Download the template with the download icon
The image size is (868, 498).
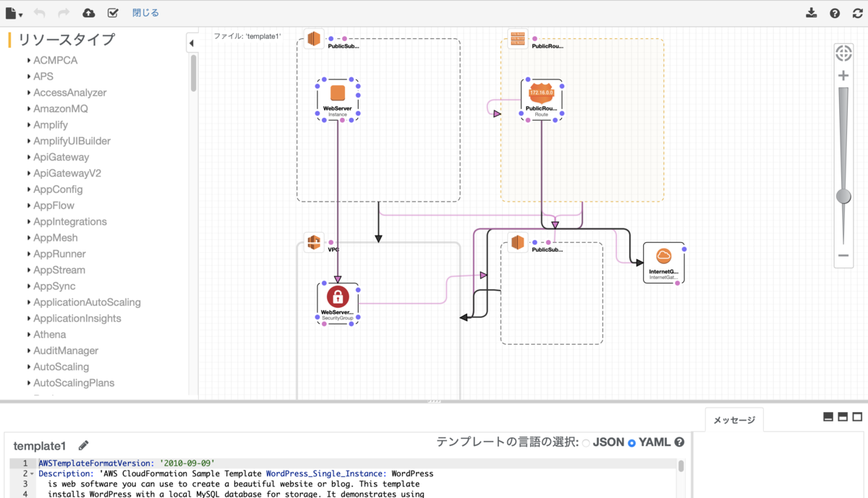(811, 12)
